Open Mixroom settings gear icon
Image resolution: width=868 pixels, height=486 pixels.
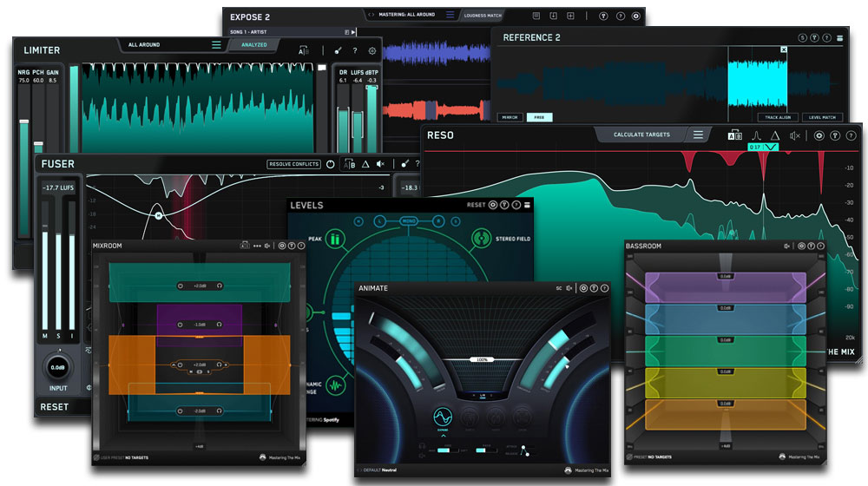(x=282, y=246)
